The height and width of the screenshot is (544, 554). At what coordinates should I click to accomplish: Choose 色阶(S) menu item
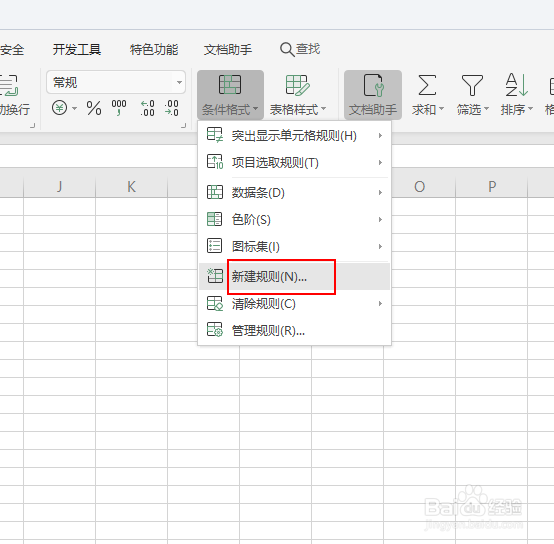pyautogui.click(x=294, y=219)
